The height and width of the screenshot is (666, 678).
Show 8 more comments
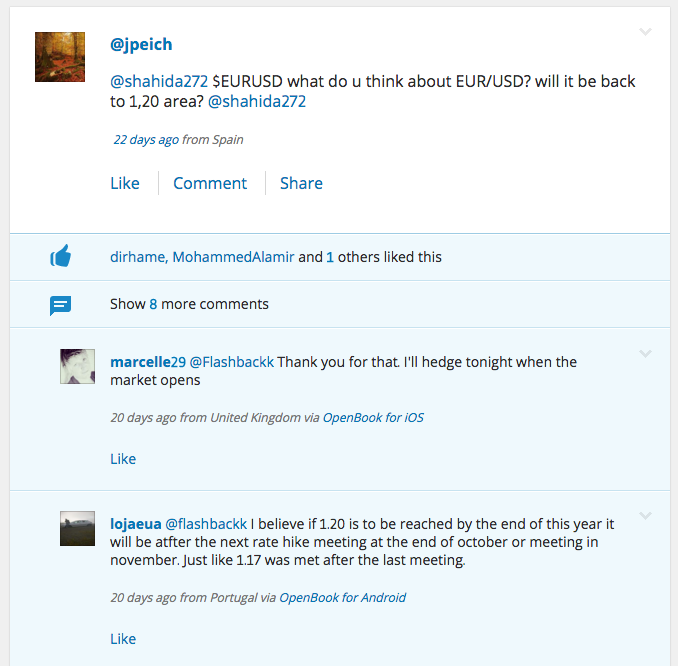(189, 304)
